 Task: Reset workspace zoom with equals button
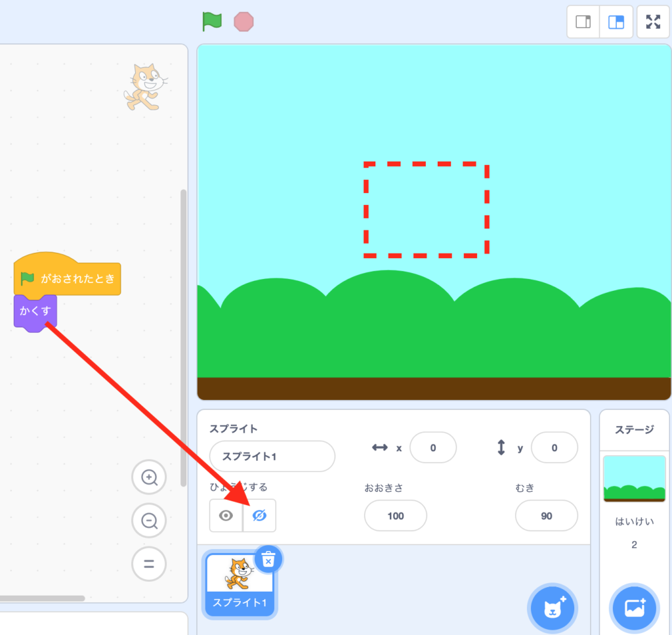(x=149, y=564)
